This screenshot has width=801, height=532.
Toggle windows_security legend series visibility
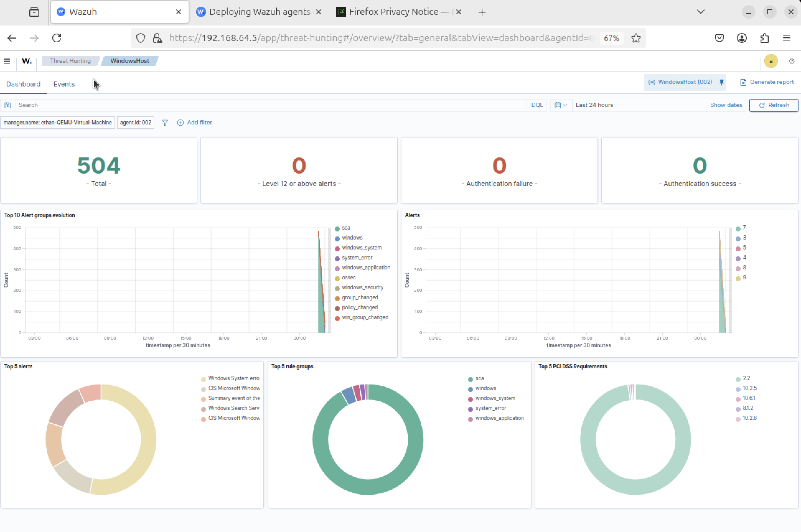point(362,288)
